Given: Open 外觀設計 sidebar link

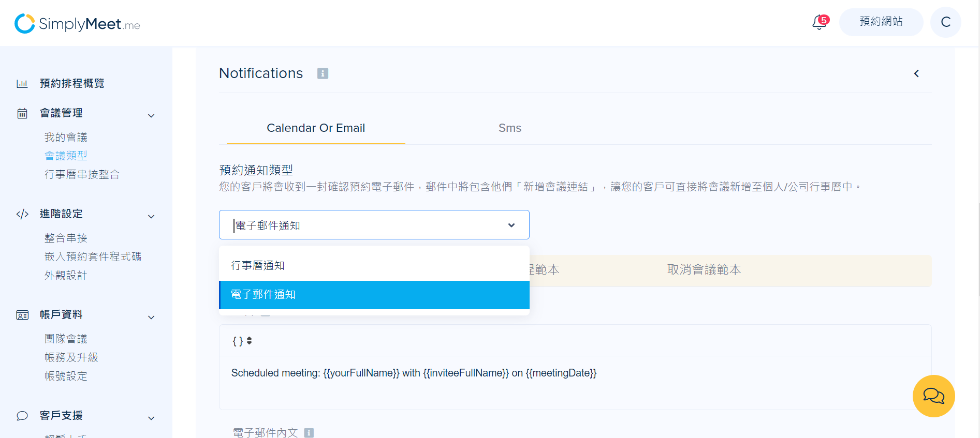Looking at the screenshot, I should coord(66,275).
